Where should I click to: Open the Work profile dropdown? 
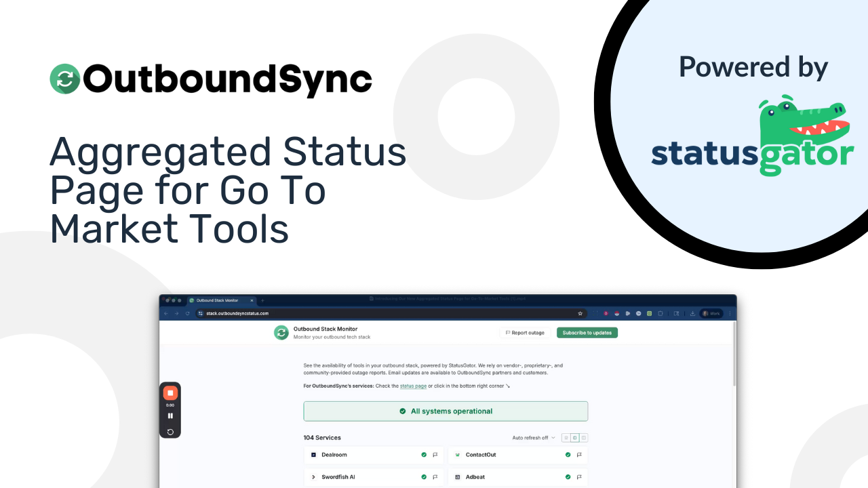[x=710, y=313]
